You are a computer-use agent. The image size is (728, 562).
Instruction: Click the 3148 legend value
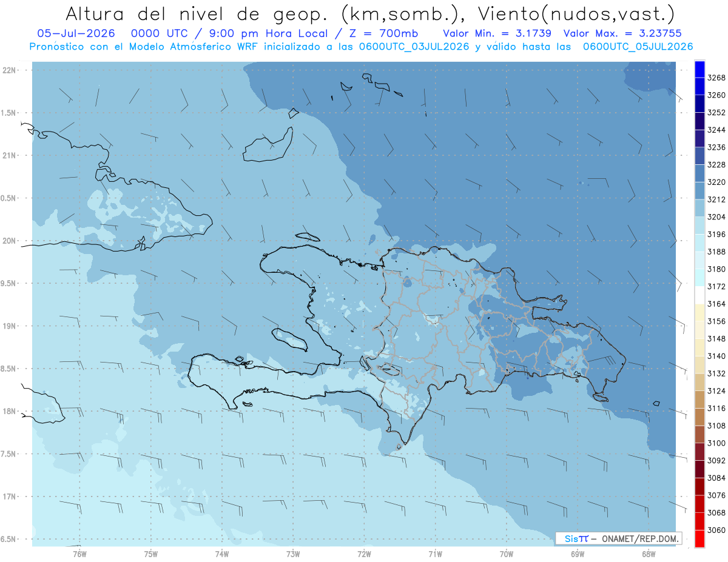[x=716, y=338]
